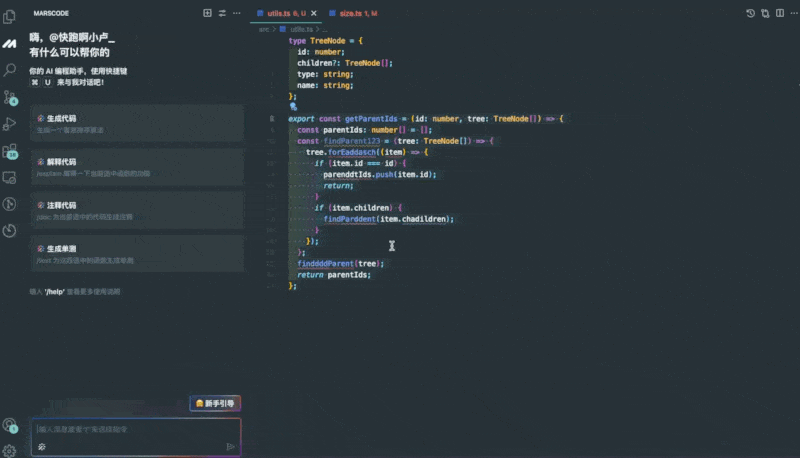Open editor more actions menu

click(x=794, y=13)
